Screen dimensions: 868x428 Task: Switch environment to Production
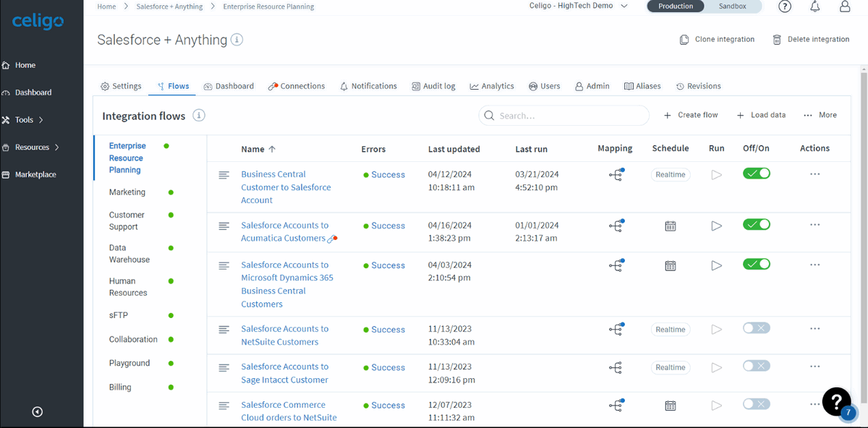point(676,6)
